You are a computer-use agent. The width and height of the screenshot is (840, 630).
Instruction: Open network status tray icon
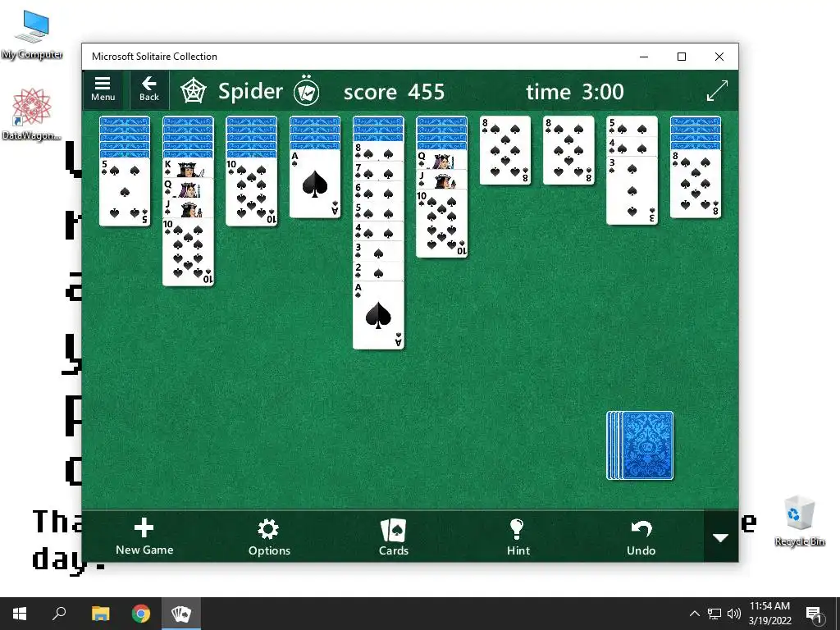click(714, 614)
